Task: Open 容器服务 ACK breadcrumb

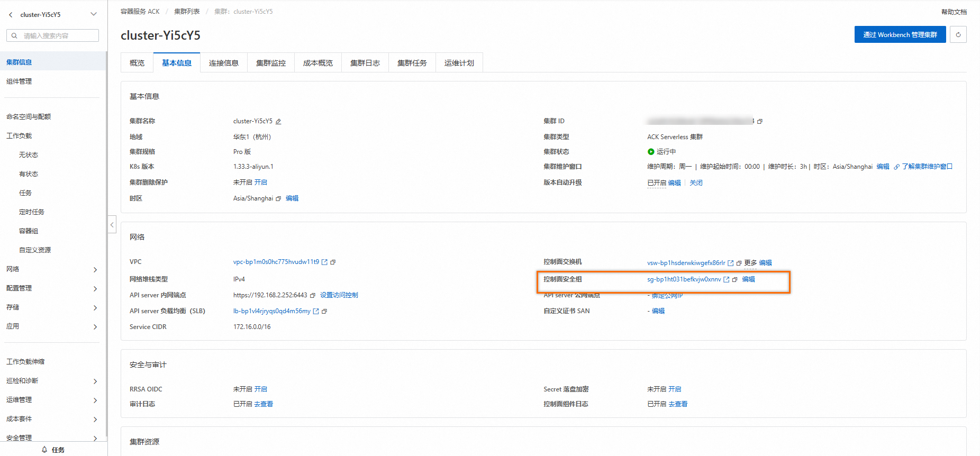Action: click(140, 11)
